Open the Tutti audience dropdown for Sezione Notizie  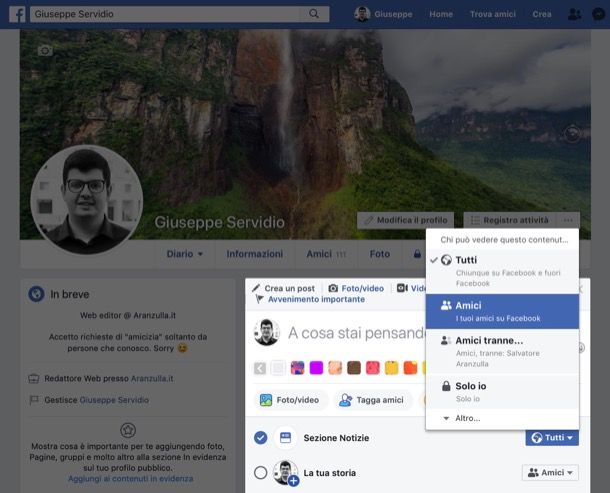point(552,438)
